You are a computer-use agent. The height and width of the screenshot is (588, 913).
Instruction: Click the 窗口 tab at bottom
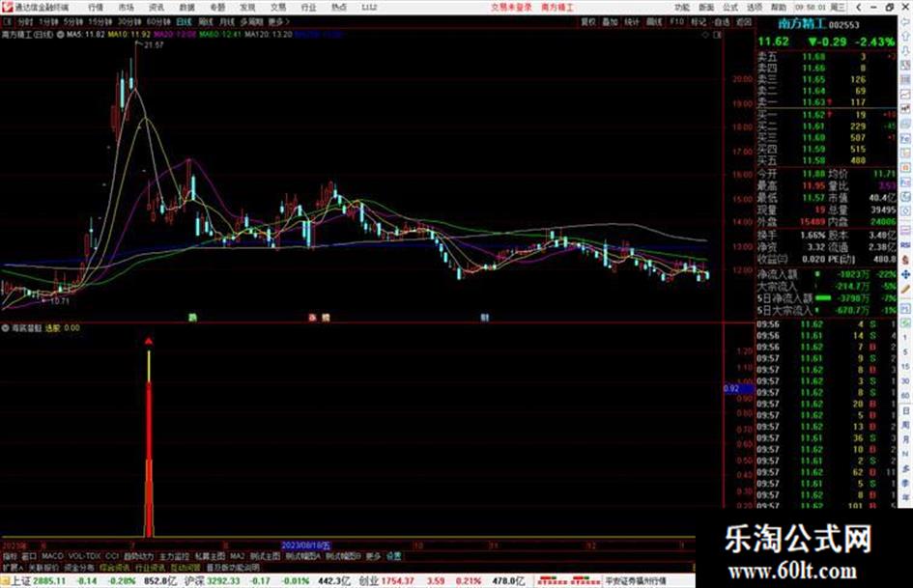pyautogui.click(x=29, y=556)
